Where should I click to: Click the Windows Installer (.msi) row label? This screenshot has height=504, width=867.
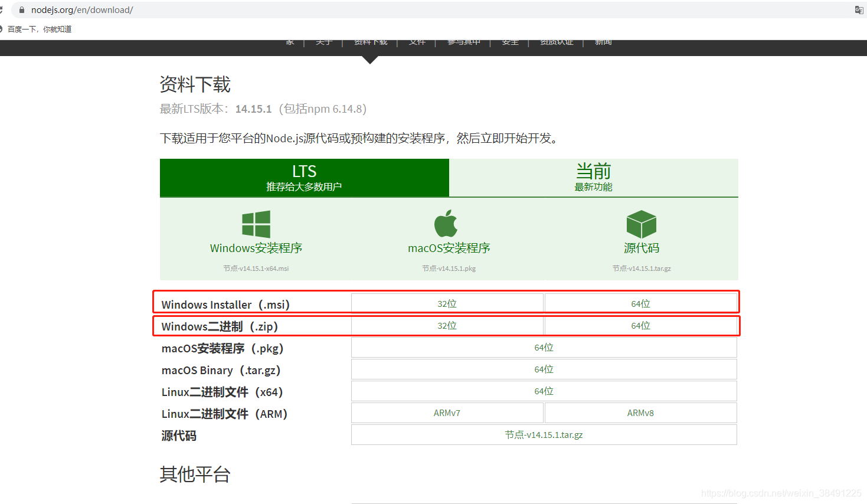[225, 305]
